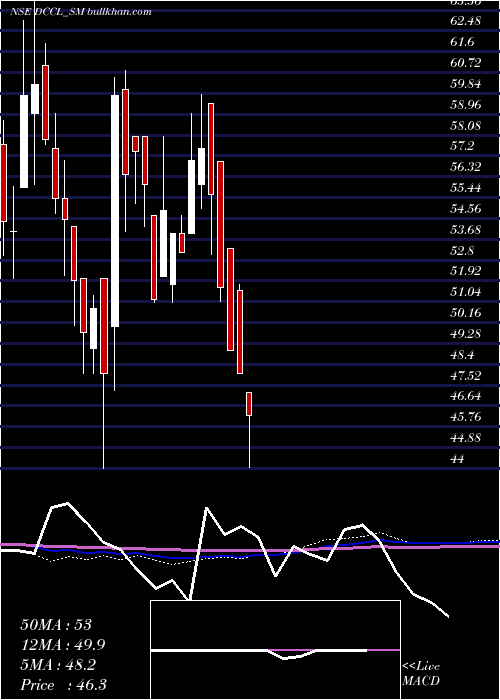
Task: Select the 46.64 axis value
Action: click(466, 396)
